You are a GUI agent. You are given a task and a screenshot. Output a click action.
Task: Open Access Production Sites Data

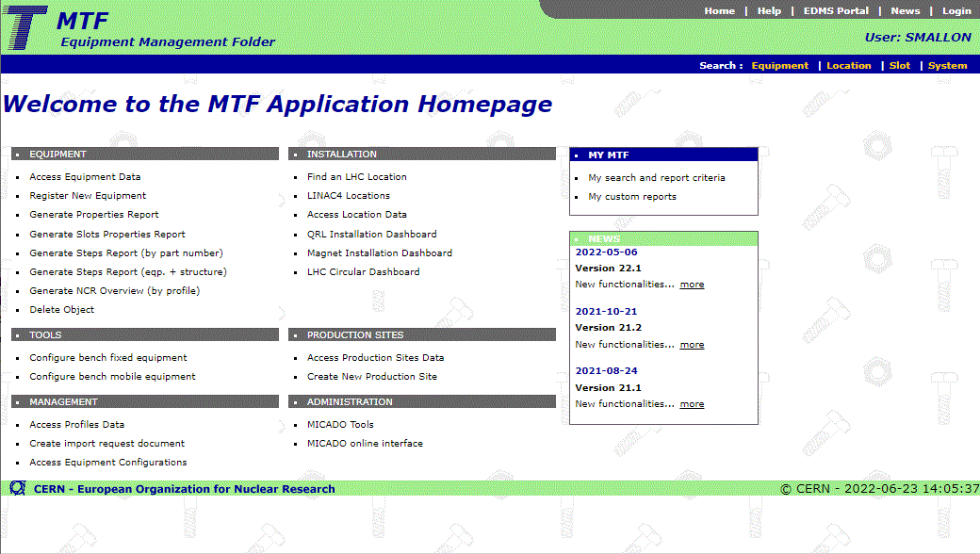coord(376,357)
